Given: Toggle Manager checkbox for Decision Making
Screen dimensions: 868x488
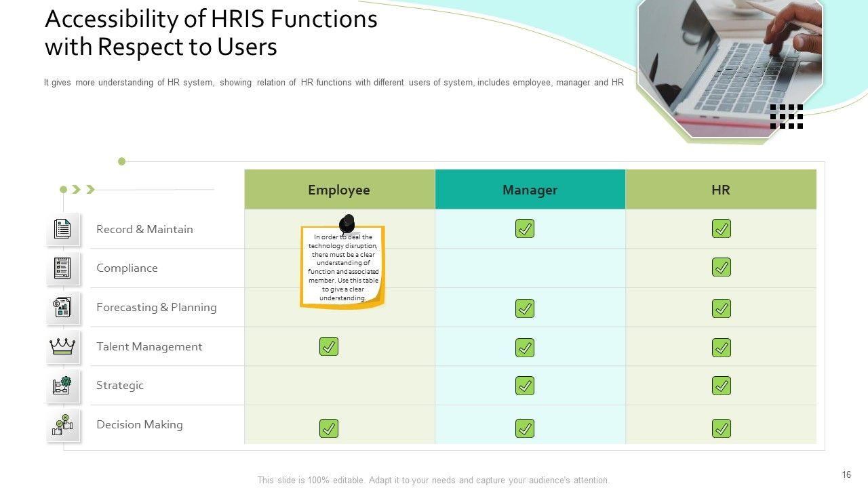Looking at the screenshot, I should point(525,428).
